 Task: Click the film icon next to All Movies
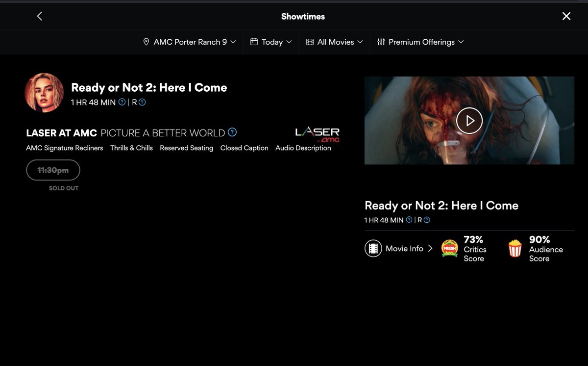pos(310,42)
